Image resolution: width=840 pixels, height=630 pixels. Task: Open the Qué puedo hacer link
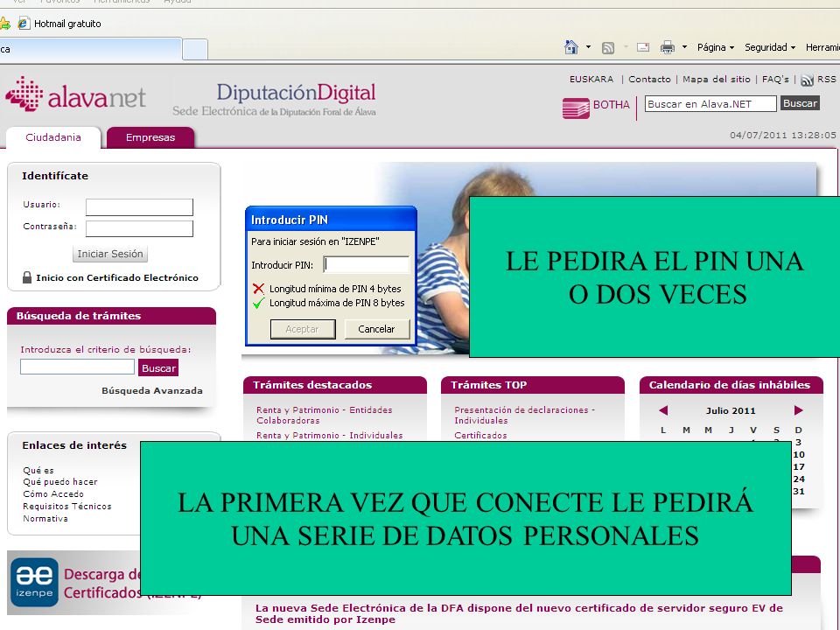[60, 481]
